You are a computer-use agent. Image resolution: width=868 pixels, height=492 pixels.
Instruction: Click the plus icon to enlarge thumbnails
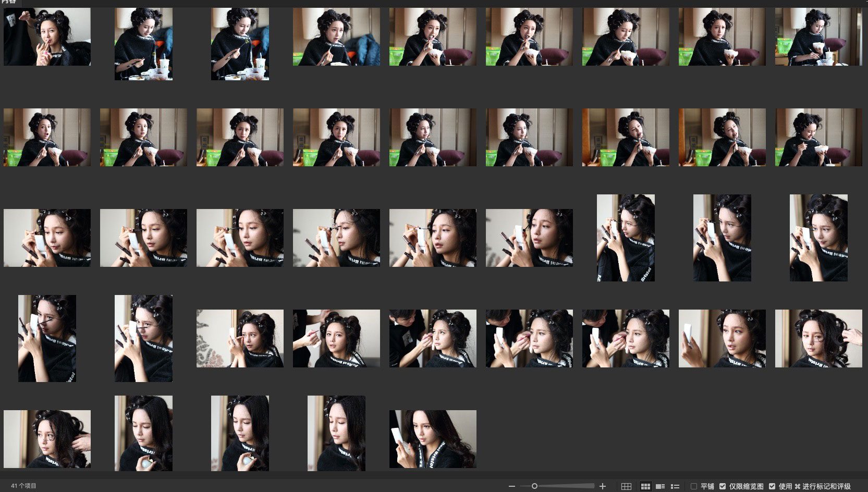coord(603,486)
